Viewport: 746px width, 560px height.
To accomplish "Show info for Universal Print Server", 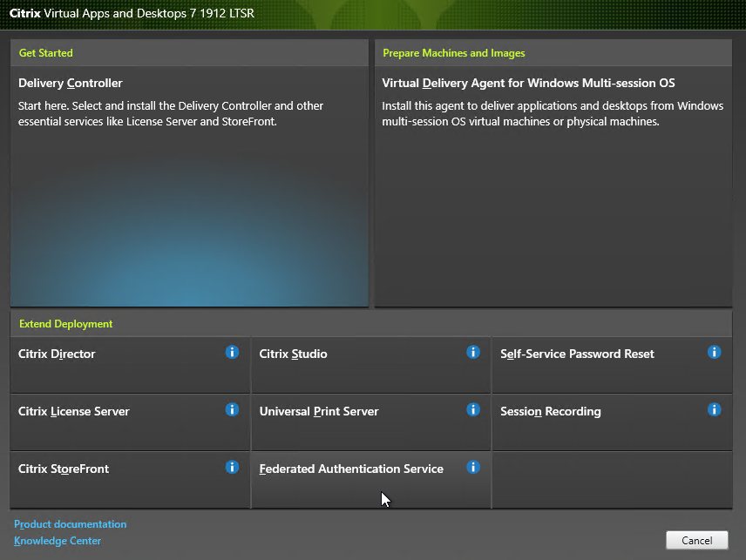I will (x=473, y=409).
